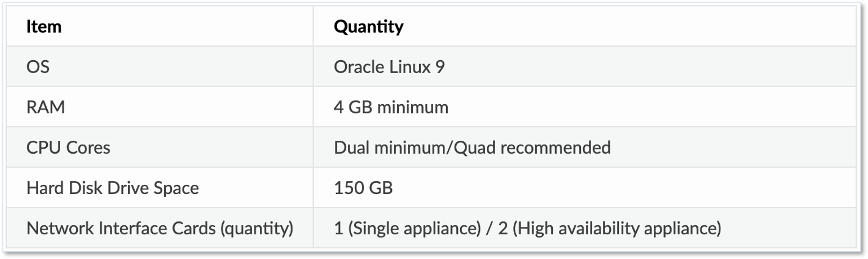The image size is (868, 259).
Task: Click the 1 (Single appliance) text
Action: point(407,228)
